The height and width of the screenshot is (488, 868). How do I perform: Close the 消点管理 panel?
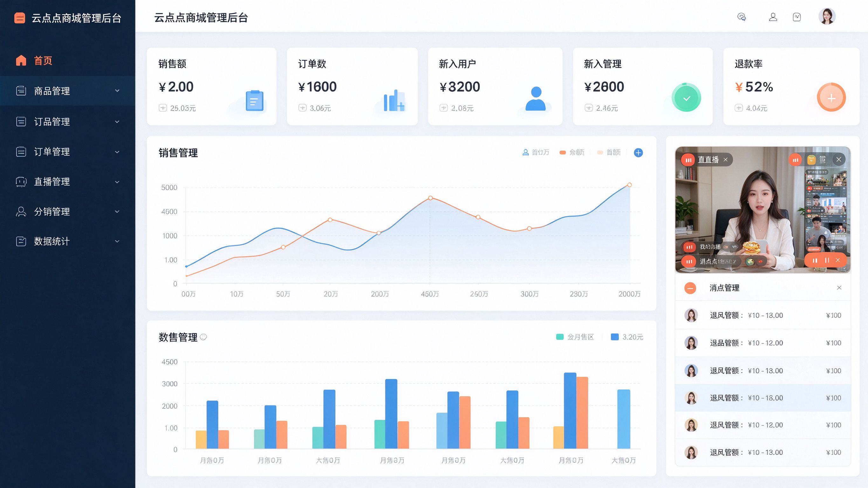tap(839, 288)
